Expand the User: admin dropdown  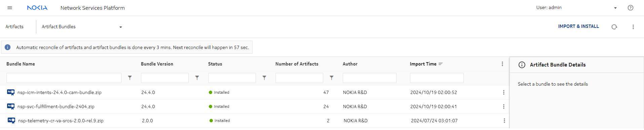[x=577, y=8]
